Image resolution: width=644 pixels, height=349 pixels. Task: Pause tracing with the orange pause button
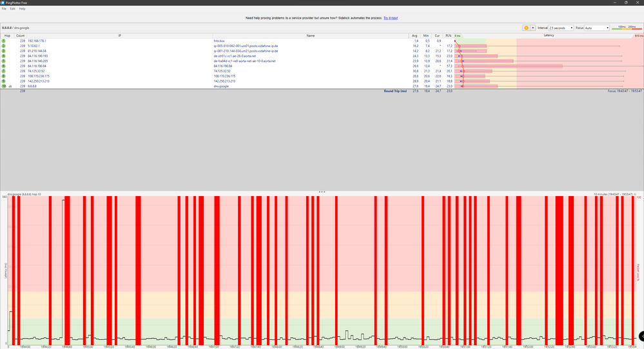(526, 28)
